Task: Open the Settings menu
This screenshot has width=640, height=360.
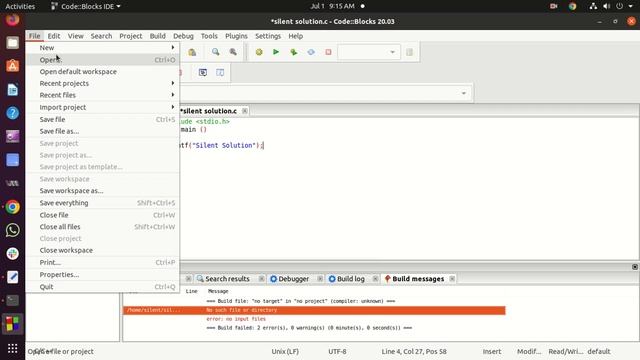Action: (x=268, y=36)
